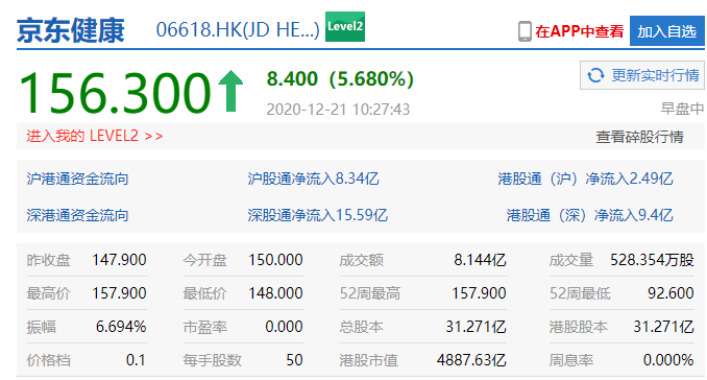Click the mobile phone icon beside 在APP中查看
The width and height of the screenshot is (707, 380).
pos(524,32)
